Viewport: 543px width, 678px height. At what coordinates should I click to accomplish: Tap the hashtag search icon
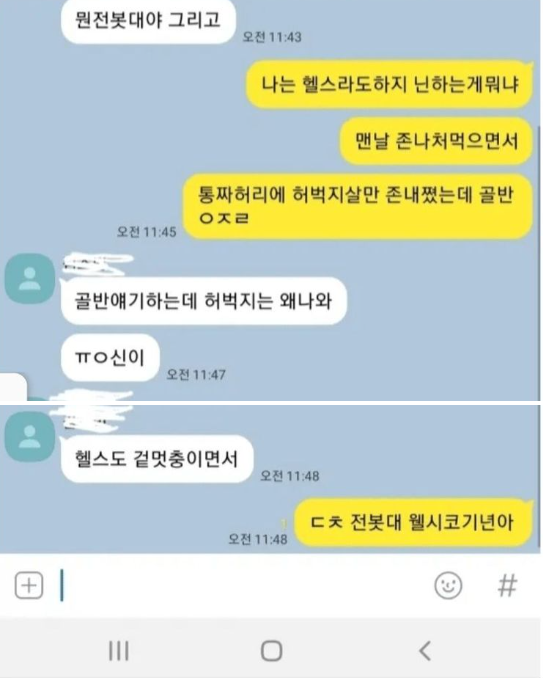pyautogui.click(x=507, y=585)
